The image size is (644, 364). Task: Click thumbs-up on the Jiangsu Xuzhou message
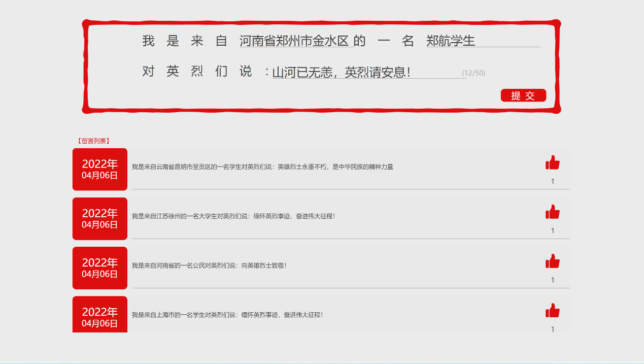pos(552,212)
